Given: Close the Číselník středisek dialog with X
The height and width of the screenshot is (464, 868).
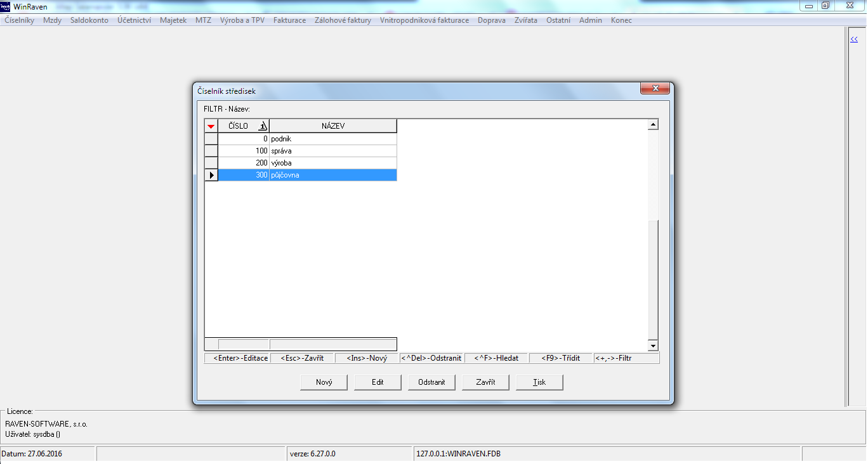Looking at the screenshot, I should click(x=655, y=89).
